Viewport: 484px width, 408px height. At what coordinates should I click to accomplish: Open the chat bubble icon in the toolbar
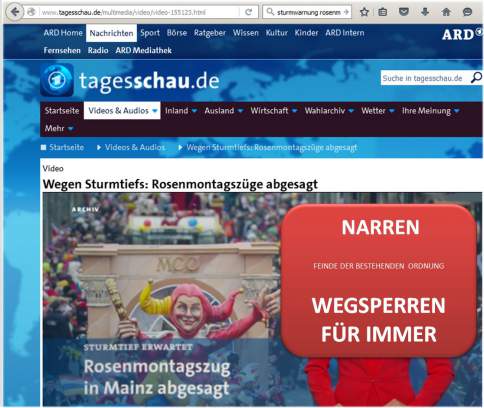[x=467, y=12]
